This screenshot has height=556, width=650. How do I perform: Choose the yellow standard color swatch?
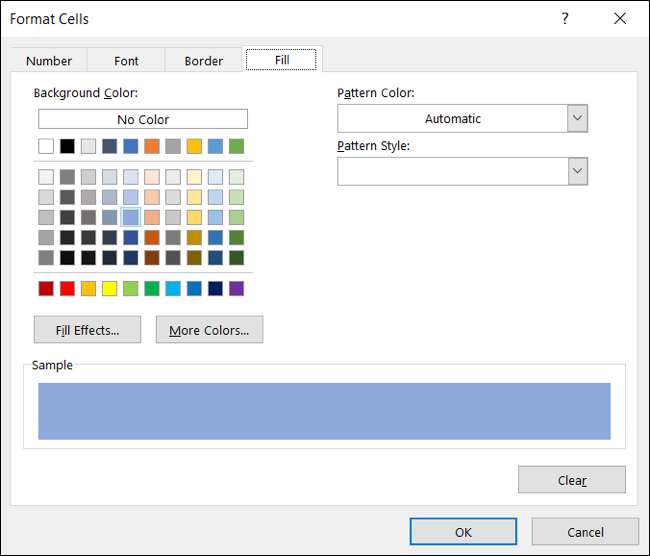[109, 288]
